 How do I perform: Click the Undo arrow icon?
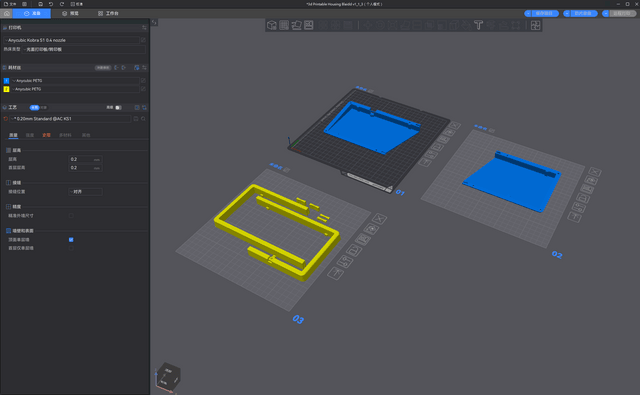click(x=51, y=4)
